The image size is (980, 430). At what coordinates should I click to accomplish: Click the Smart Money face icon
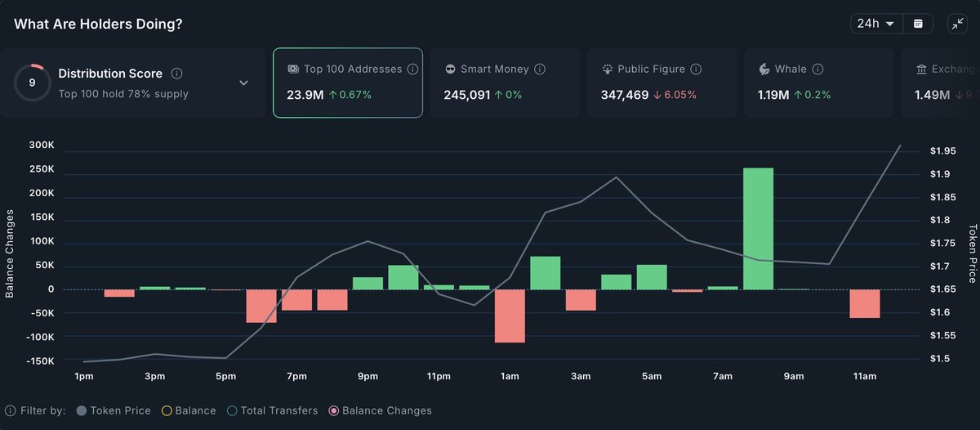(x=450, y=69)
